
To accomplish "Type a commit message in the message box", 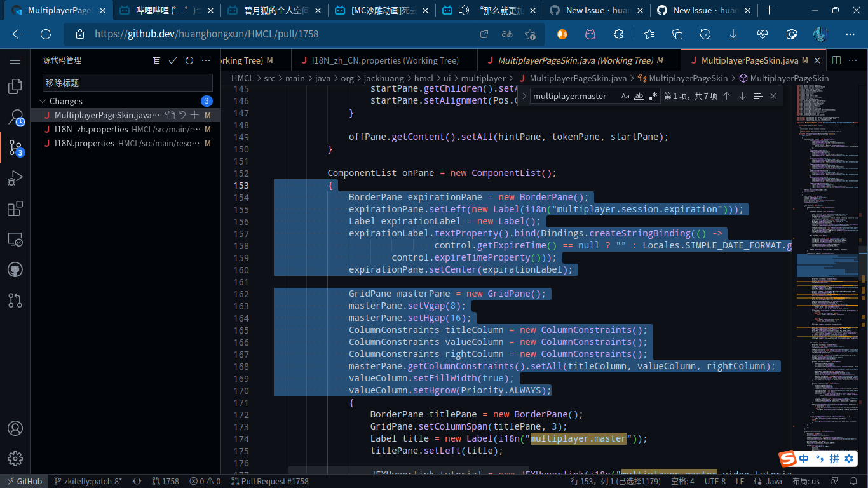I will (127, 82).
